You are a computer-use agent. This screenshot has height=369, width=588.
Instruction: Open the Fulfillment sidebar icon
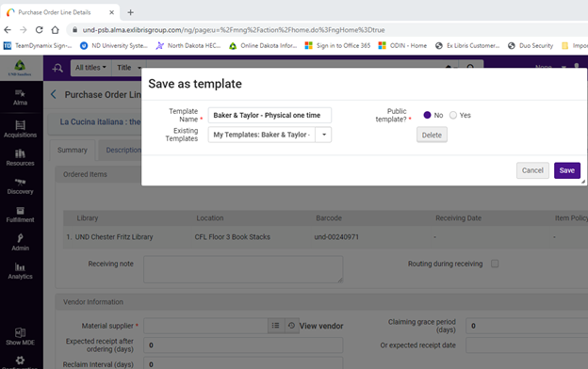click(x=20, y=215)
